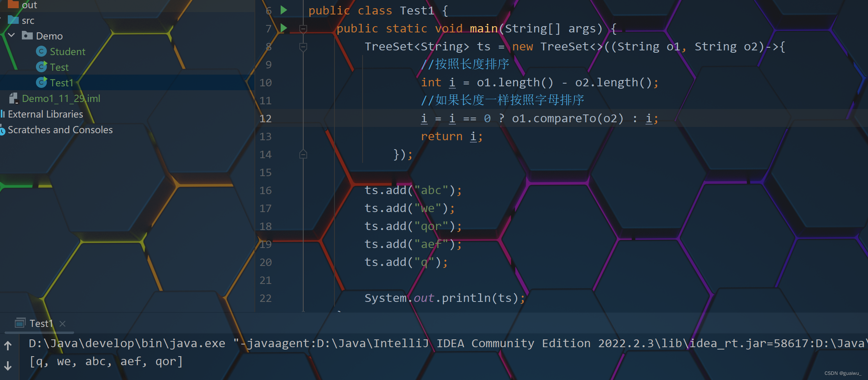This screenshot has width=868, height=380.
Task: Click the return i statement
Action: point(452,136)
